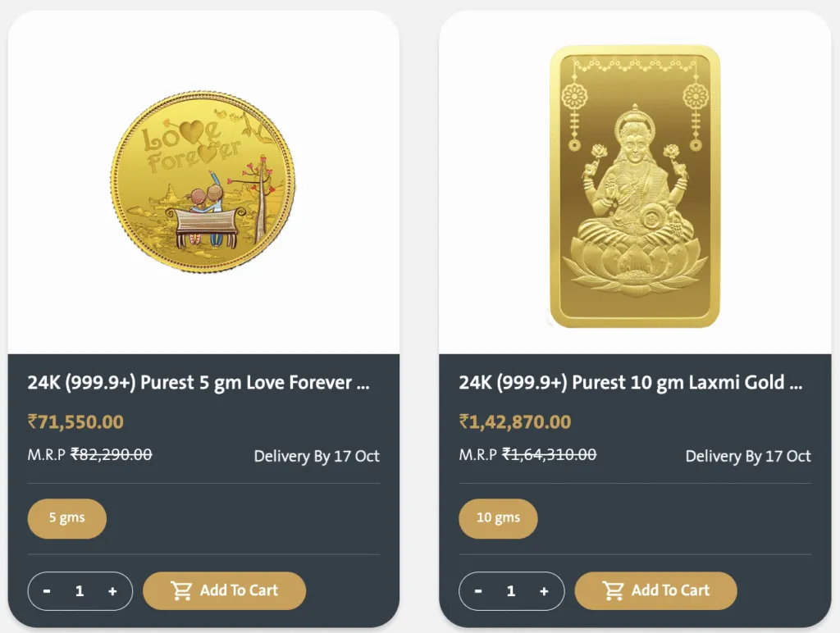Click Laxmi Gold quantity field showing 1
Viewport: 840px width, 633px height.
[x=511, y=591]
